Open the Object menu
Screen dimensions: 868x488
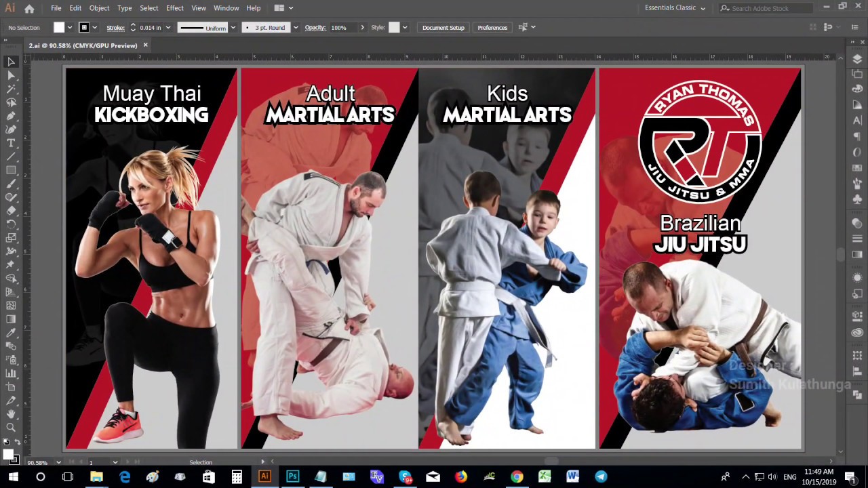(x=99, y=8)
